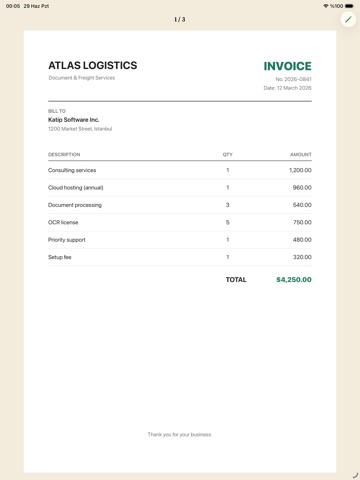The height and width of the screenshot is (480, 360).
Task: Select Priority support row label
Action: click(67, 240)
